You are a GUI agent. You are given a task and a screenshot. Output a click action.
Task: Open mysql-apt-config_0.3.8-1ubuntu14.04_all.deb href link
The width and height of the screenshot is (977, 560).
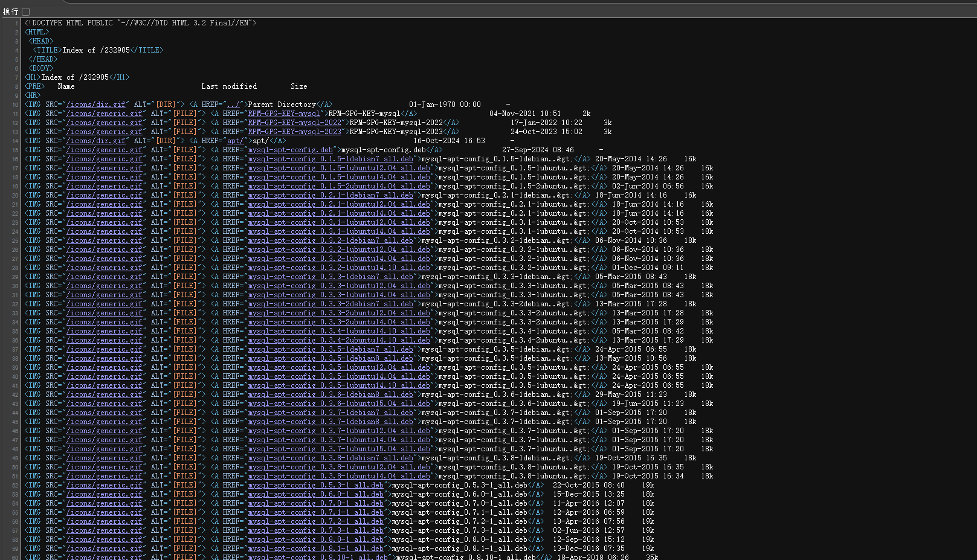[x=339, y=476]
